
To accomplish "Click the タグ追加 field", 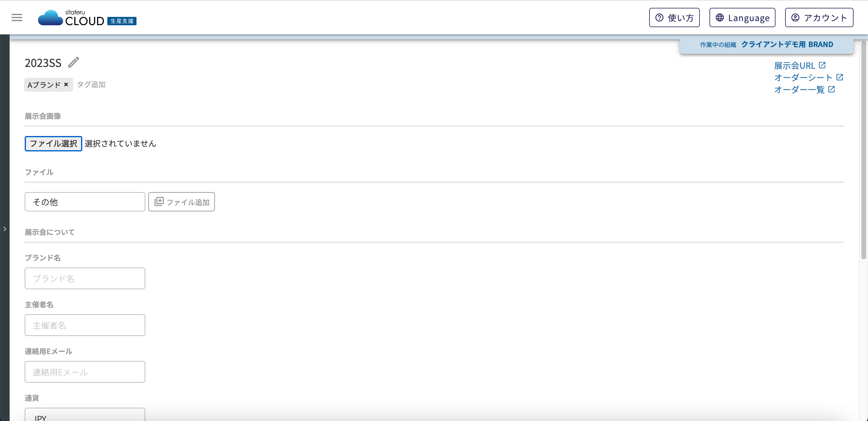I will tap(91, 84).
